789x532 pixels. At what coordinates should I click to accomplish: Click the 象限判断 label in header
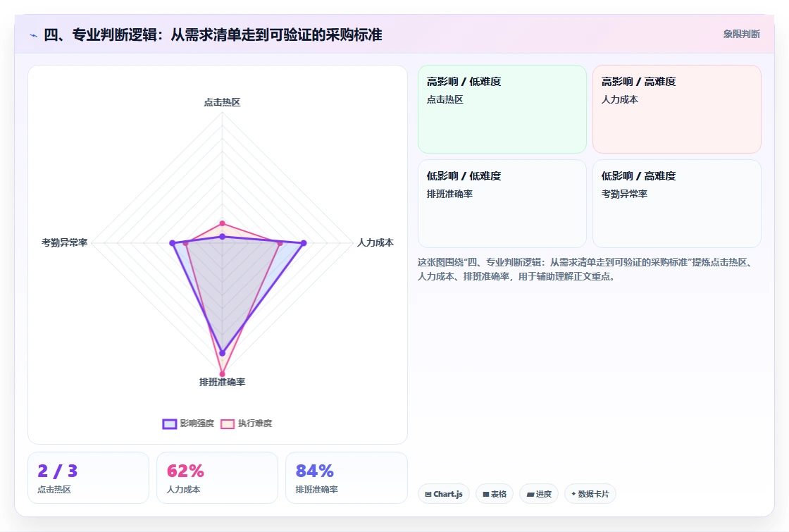pos(741,35)
